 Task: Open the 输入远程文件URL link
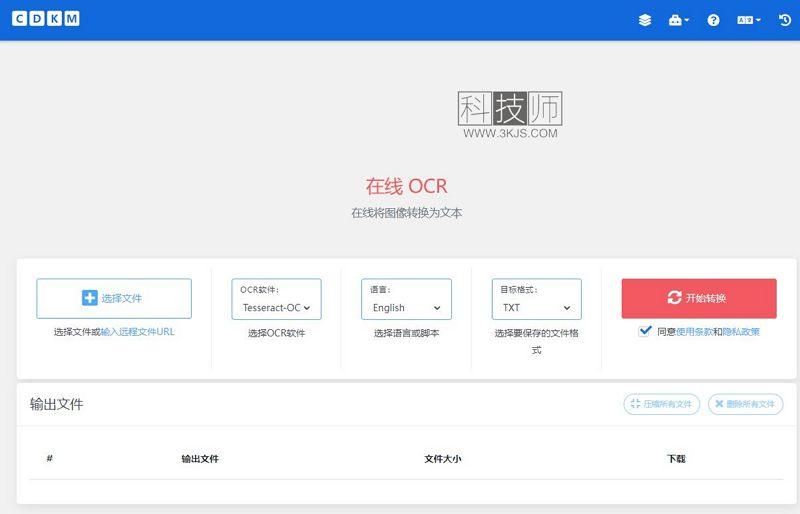coord(138,332)
